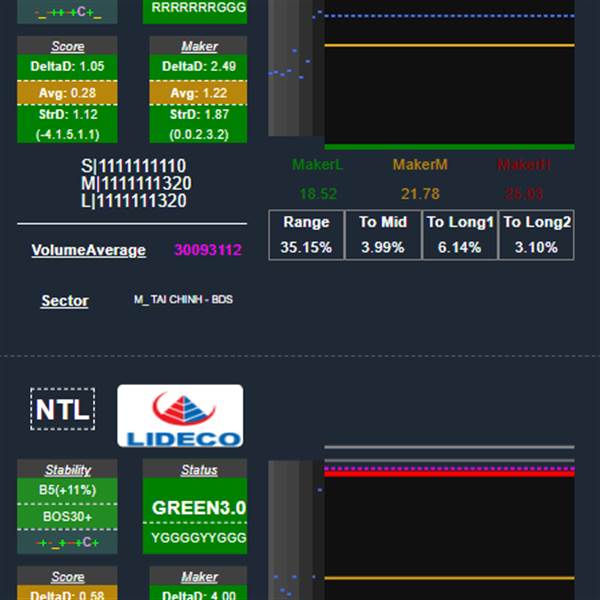Select the To Mid 3.99% cell
Screen dimensions: 600x600
coord(383,235)
